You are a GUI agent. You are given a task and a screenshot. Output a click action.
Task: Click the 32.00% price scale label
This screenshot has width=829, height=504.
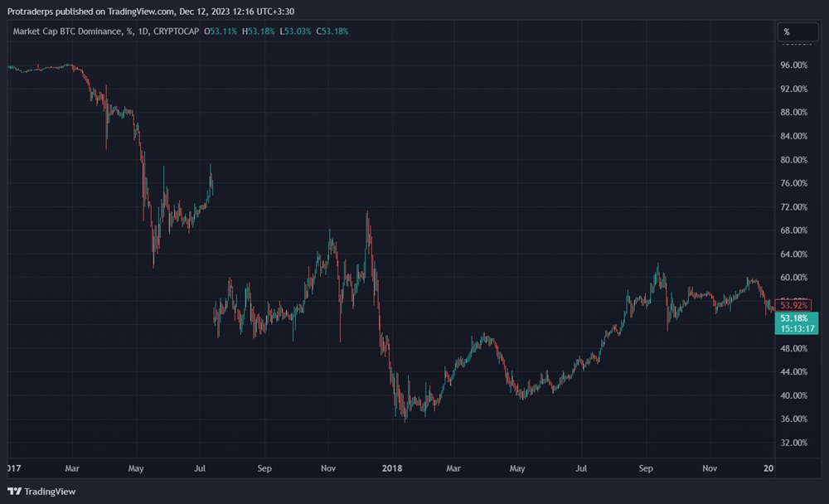coord(794,443)
